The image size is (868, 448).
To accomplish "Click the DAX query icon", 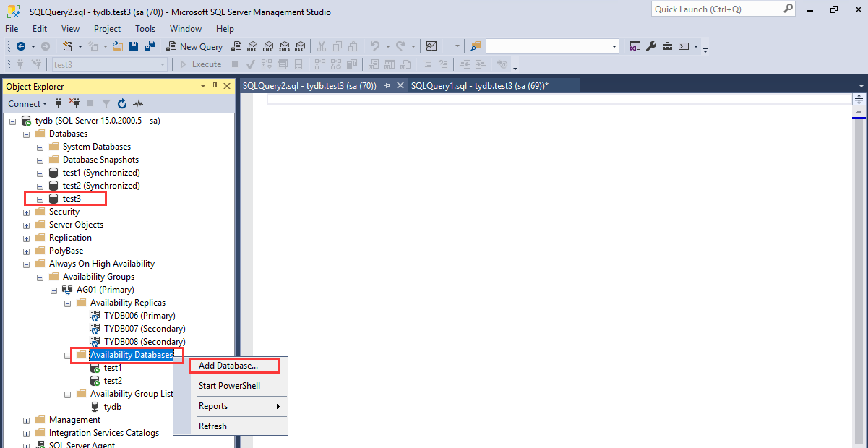I will (x=298, y=46).
